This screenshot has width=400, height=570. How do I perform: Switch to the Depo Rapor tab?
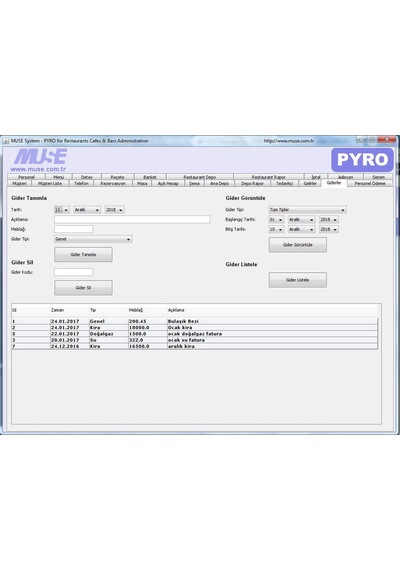[x=252, y=184]
